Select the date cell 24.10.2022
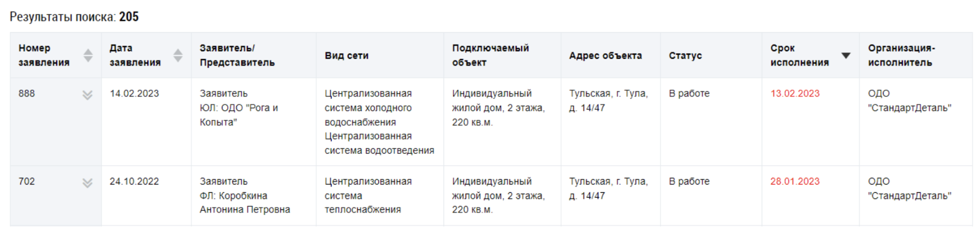 [x=134, y=182]
